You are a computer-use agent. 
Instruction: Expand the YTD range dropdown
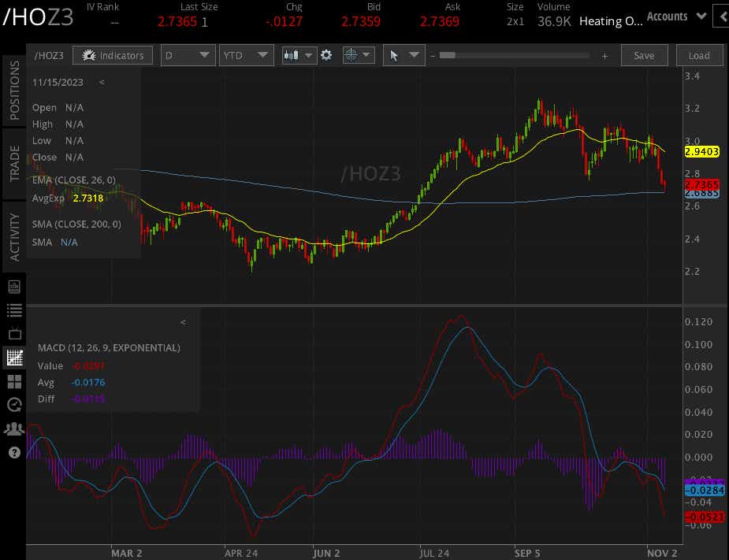point(246,55)
